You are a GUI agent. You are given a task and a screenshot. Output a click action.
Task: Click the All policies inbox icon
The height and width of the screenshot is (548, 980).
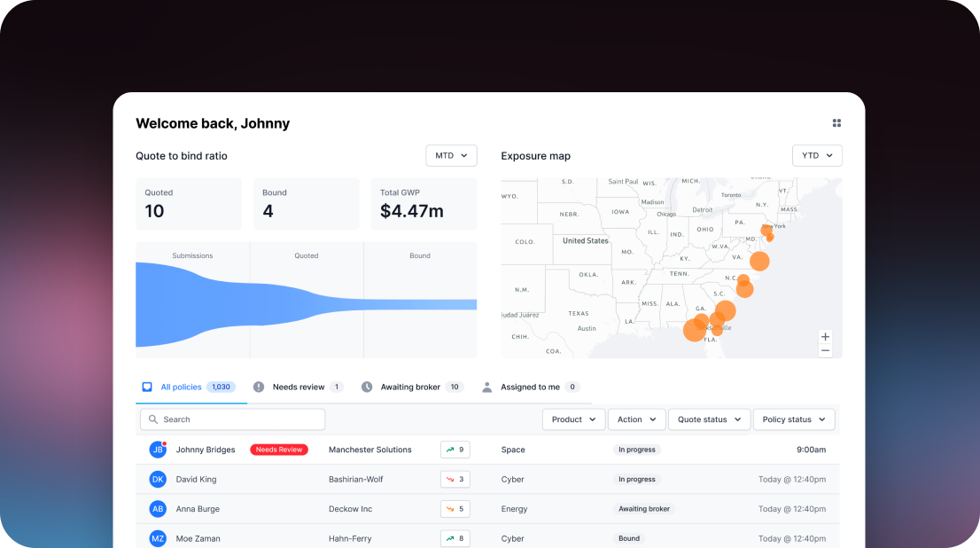click(x=147, y=387)
